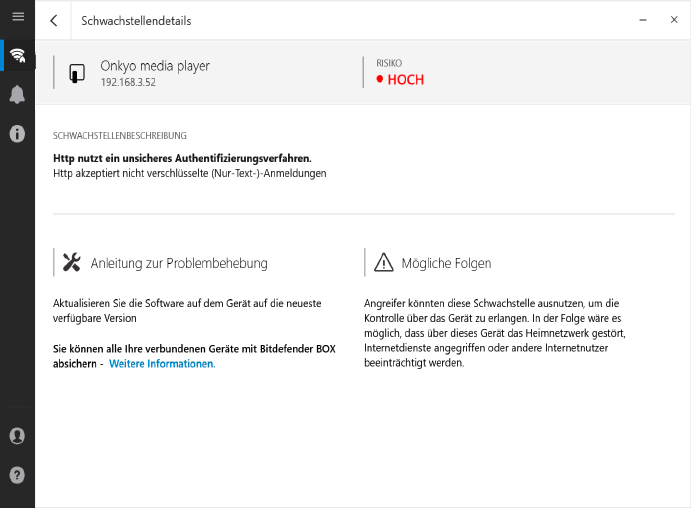Image resolution: width=691 pixels, height=508 pixels.
Task: Click the IP address 192.168.3.52
Action: tap(128, 83)
